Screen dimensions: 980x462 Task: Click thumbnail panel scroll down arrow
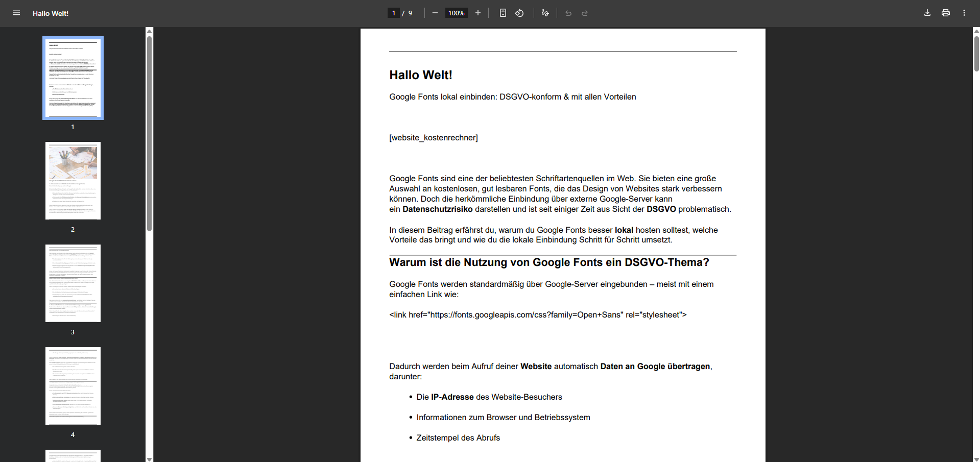pos(149,459)
